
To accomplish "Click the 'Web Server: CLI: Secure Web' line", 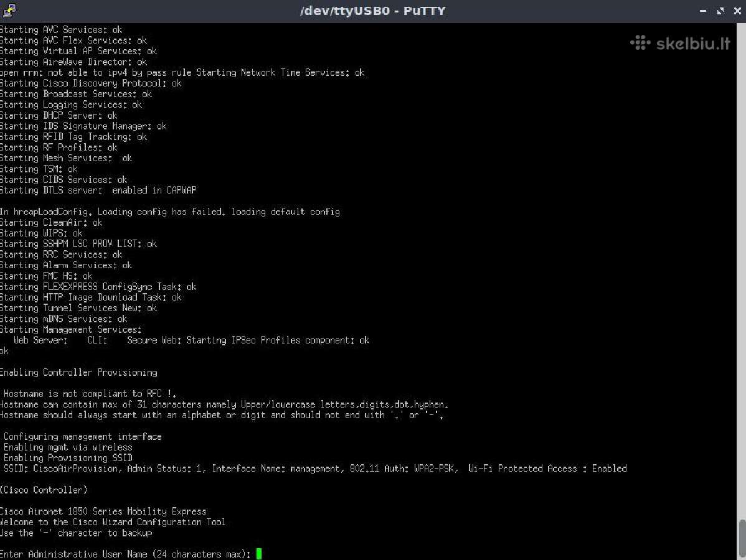I will (191, 340).
